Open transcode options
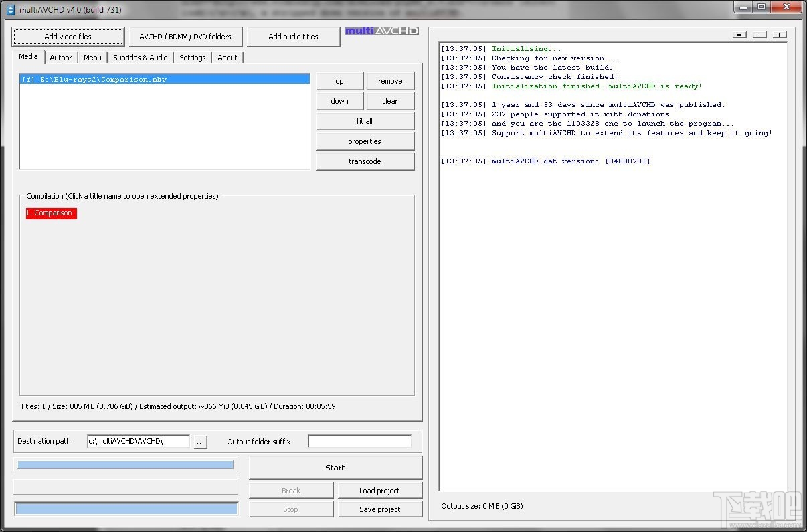The width and height of the screenshot is (807, 532). (x=365, y=161)
